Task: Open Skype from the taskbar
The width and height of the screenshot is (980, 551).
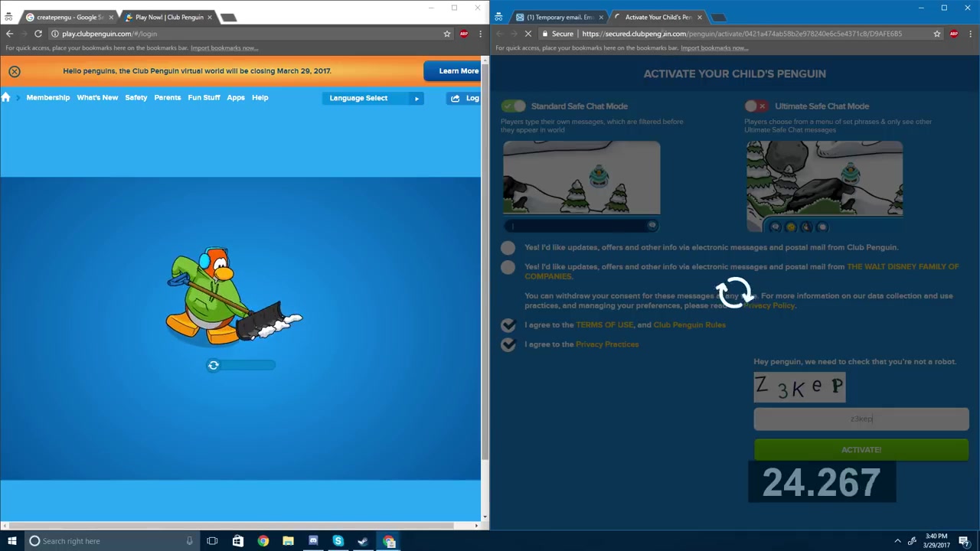Action: (x=338, y=541)
